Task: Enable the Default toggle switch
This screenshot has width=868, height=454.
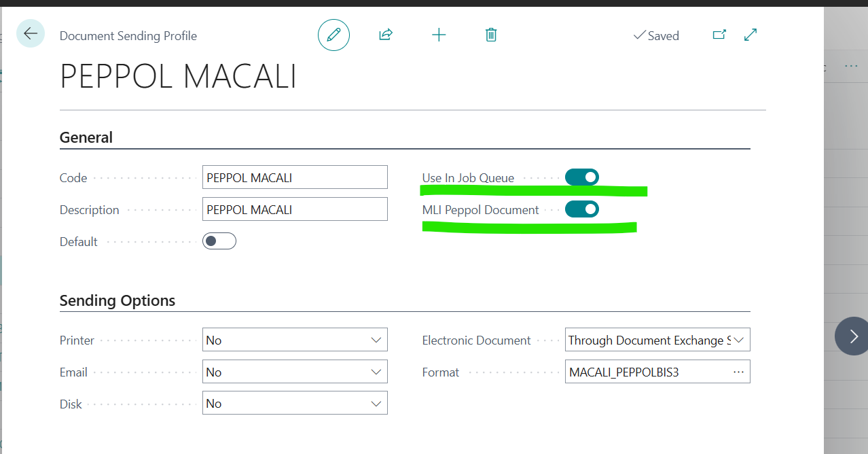Action: [219, 241]
